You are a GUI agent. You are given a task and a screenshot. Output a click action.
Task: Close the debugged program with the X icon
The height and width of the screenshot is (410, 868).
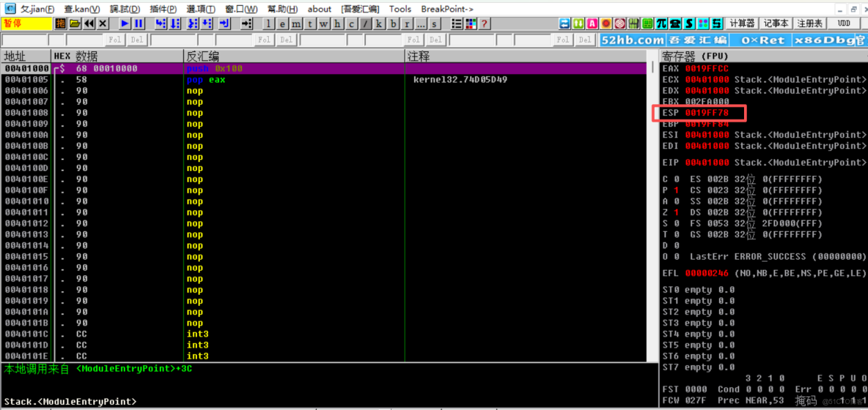[103, 23]
